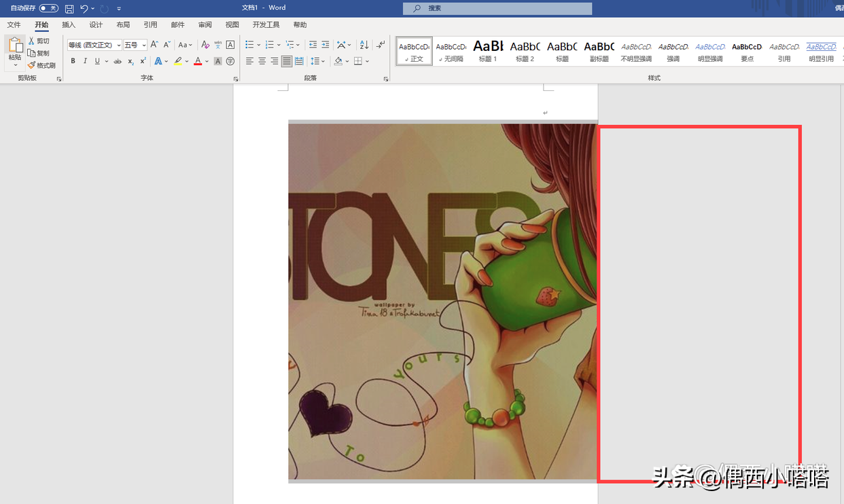
Task: Click the Multilevel List icon
Action: (x=289, y=45)
